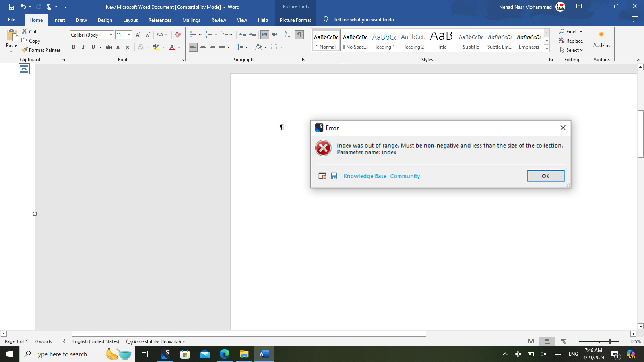Center the paragraph text
The height and width of the screenshot is (362, 644).
[x=203, y=47]
